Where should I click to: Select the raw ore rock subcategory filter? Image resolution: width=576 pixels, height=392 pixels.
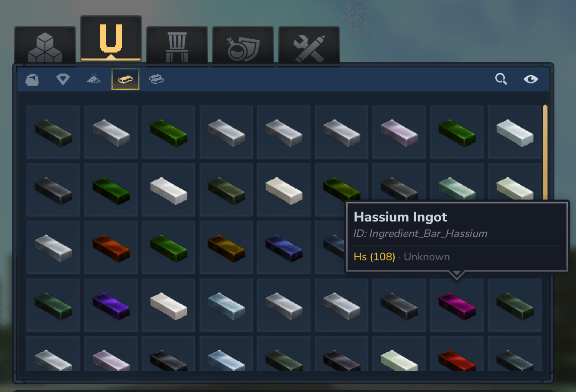[32, 79]
